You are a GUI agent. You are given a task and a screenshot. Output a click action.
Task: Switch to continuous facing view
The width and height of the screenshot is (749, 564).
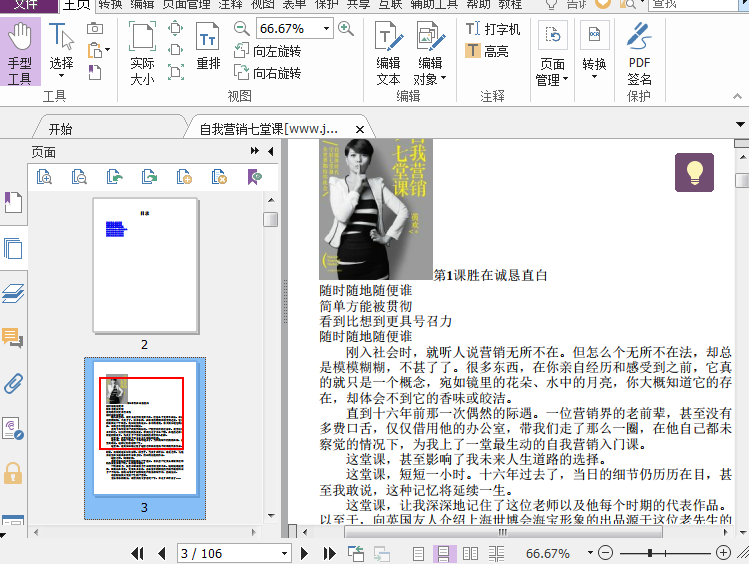[x=497, y=554]
